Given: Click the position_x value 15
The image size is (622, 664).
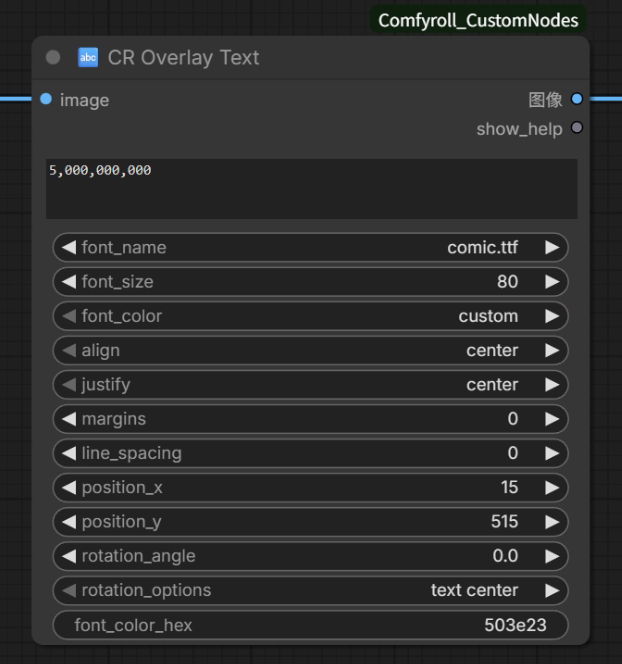Looking at the screenshot, I should click(509, 487).
